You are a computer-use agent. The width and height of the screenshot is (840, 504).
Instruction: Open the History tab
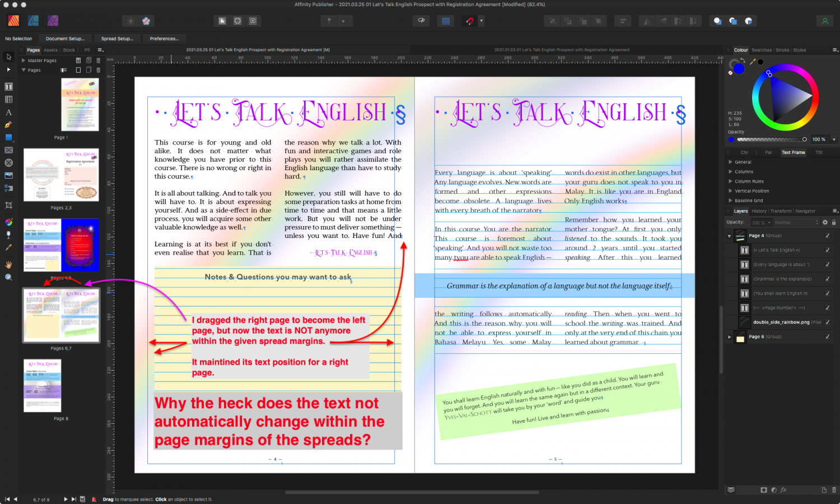pyautogui.click(x=759, y=211)
